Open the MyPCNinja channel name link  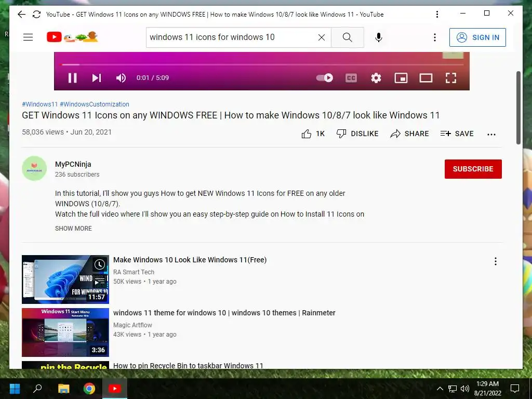click(73, 164)
